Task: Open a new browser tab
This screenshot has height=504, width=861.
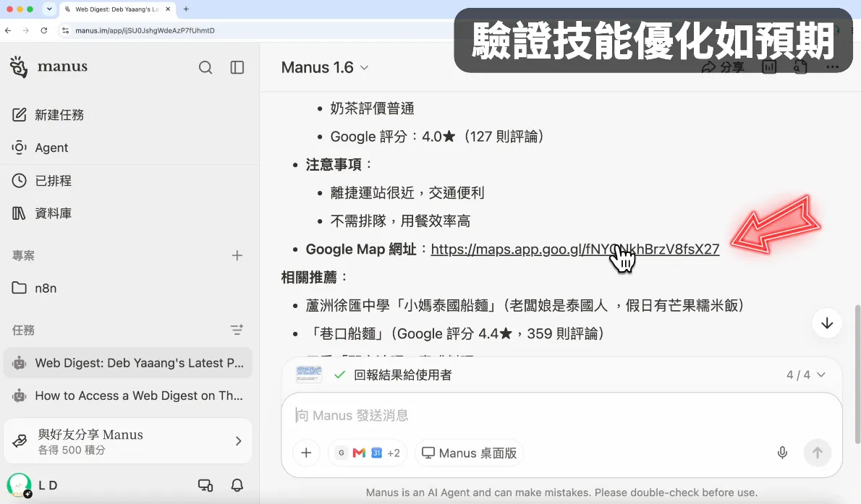Action: pyautogui.click(x=186, y=9)
